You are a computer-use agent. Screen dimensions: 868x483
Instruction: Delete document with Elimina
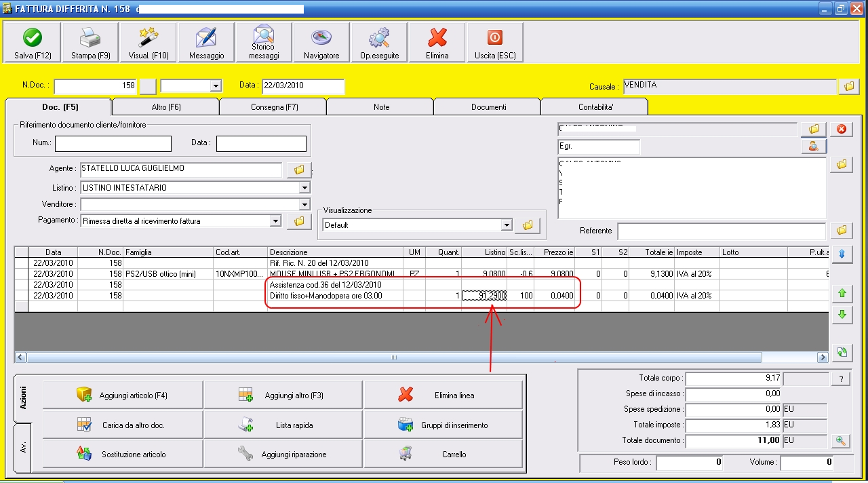click(437, 43)
